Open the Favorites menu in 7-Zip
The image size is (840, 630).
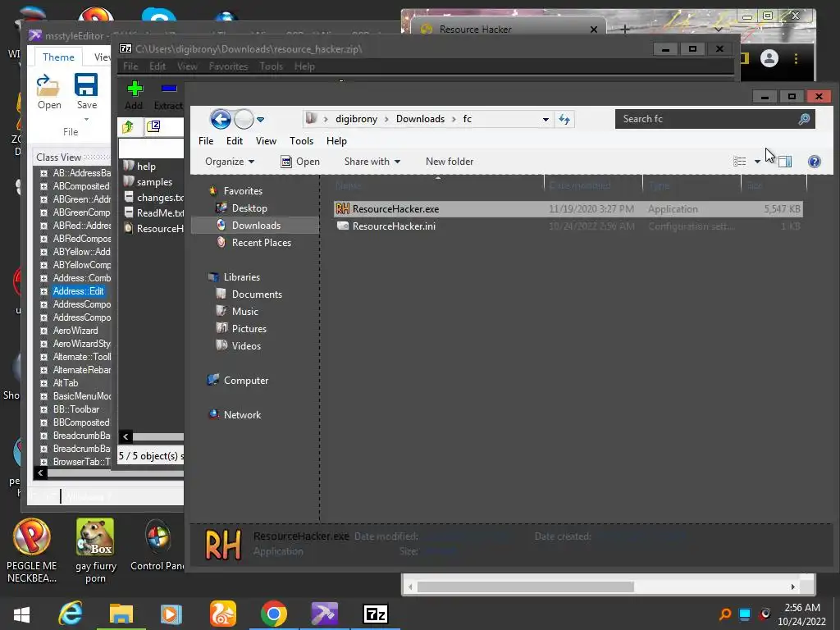[228, 66]
